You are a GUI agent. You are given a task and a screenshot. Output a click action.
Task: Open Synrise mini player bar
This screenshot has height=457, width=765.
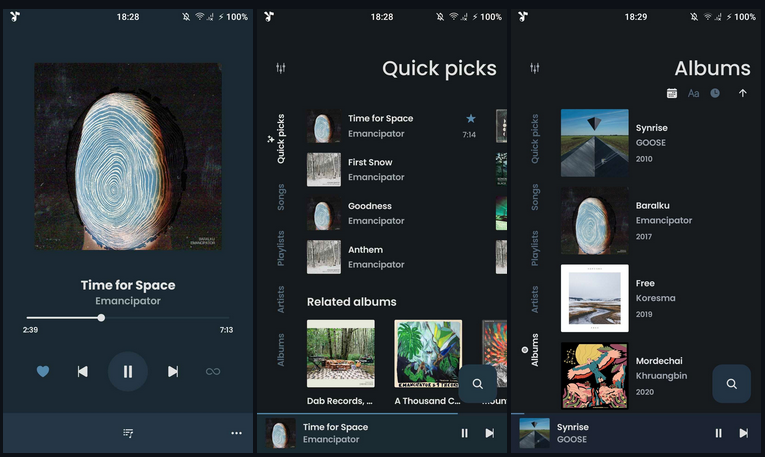coord(636,433)
